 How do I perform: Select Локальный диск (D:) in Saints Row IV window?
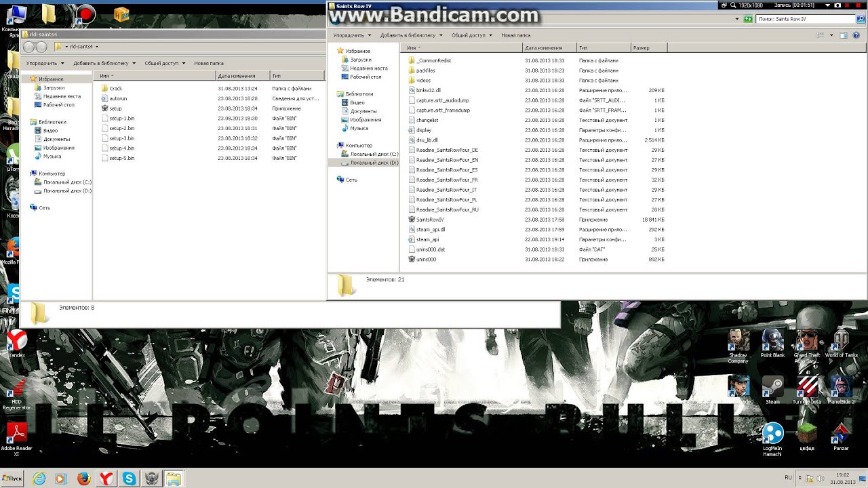pos(370,163)
